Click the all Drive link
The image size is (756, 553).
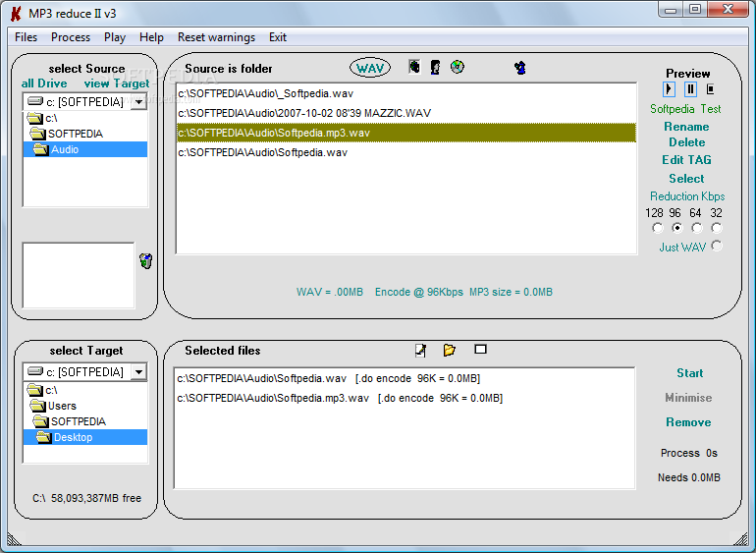(44, 83)
